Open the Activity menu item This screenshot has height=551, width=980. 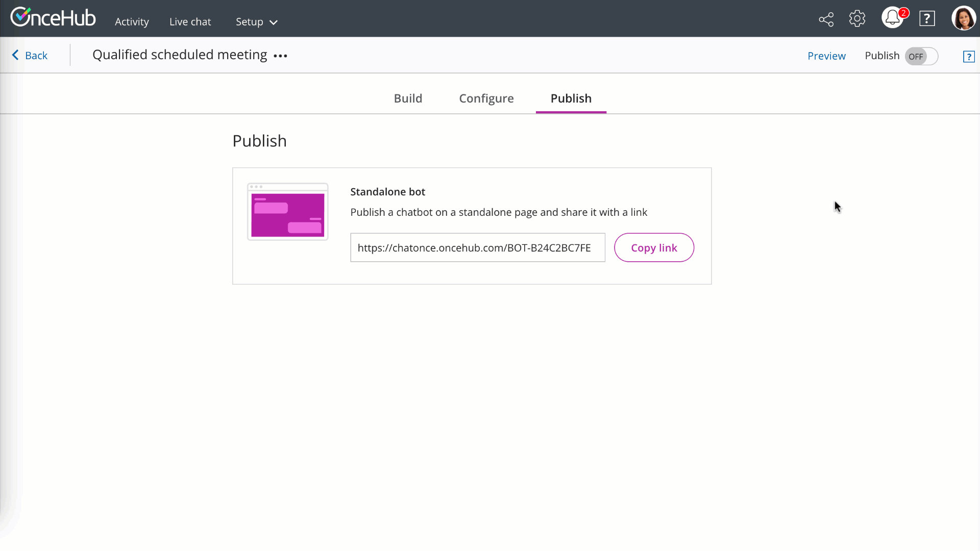point(132,22)
